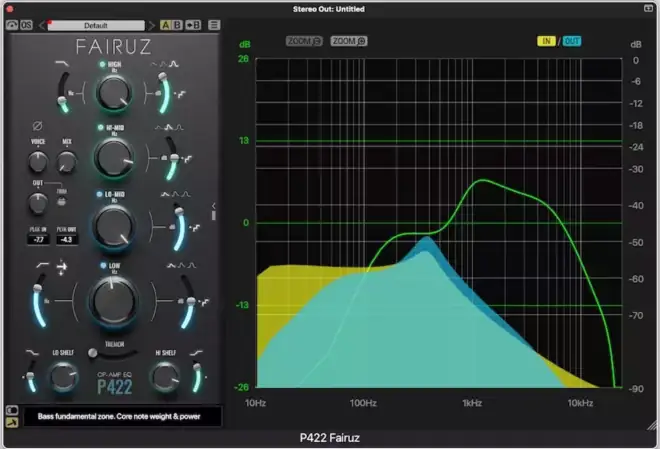
Task: Click the HIGH band stepped gain icon
Action: pos(181,94)
